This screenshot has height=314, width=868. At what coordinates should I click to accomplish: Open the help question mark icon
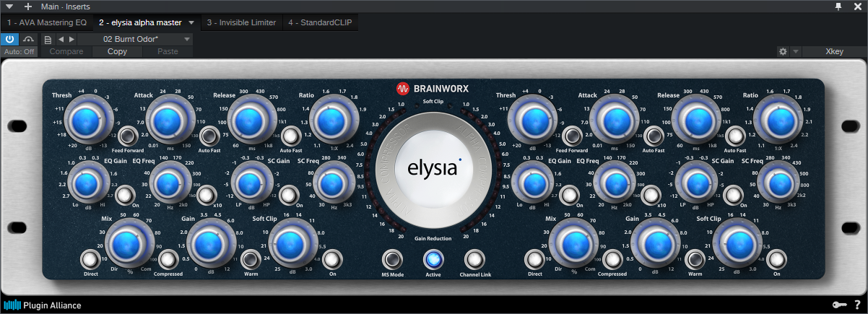[x=857, y=305]
